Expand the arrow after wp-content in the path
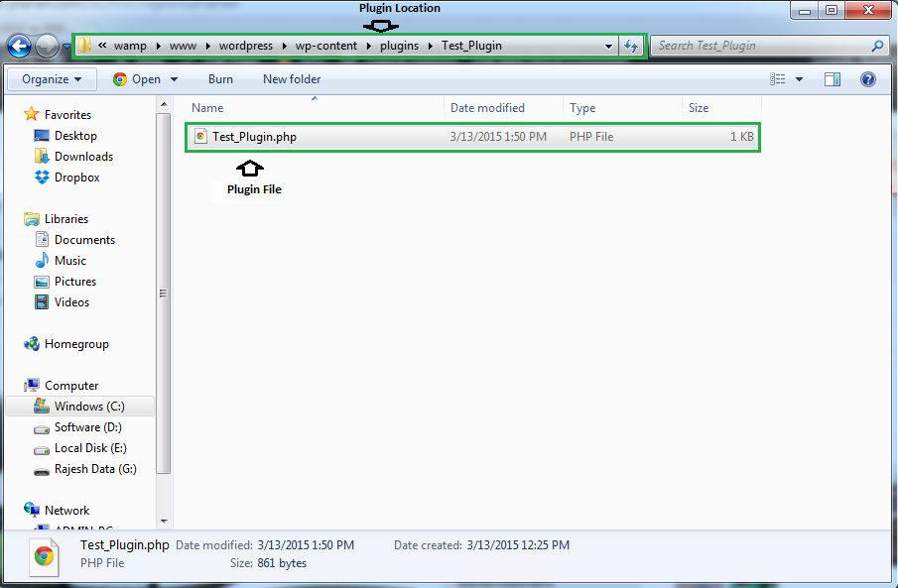 click(x=369, y=46)
